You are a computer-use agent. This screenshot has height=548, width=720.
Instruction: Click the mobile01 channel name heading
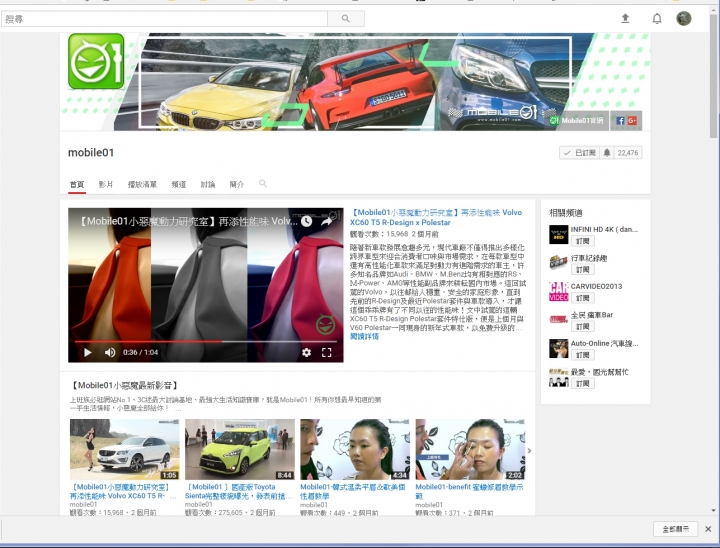(x=91, y=153)
